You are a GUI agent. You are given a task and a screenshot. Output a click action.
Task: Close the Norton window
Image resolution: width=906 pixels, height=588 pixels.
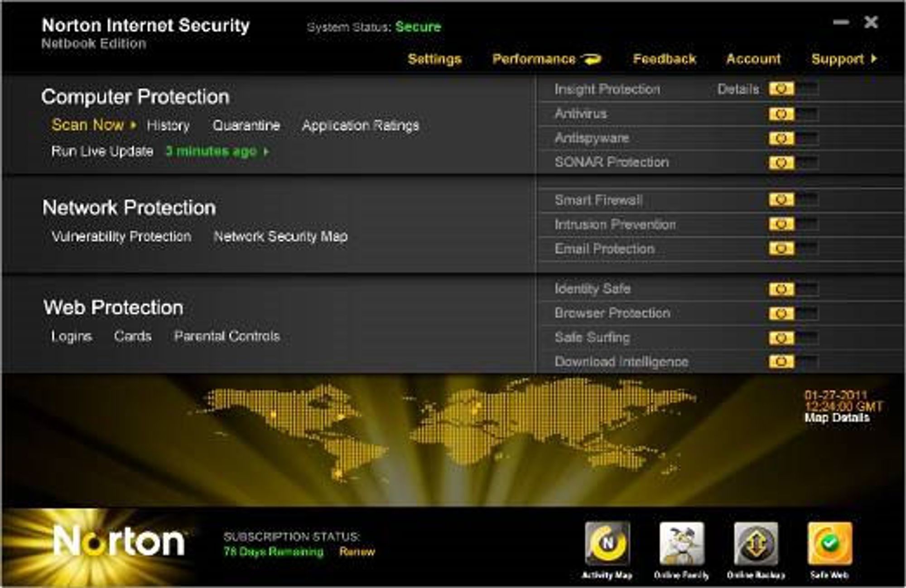coord(871,22)
